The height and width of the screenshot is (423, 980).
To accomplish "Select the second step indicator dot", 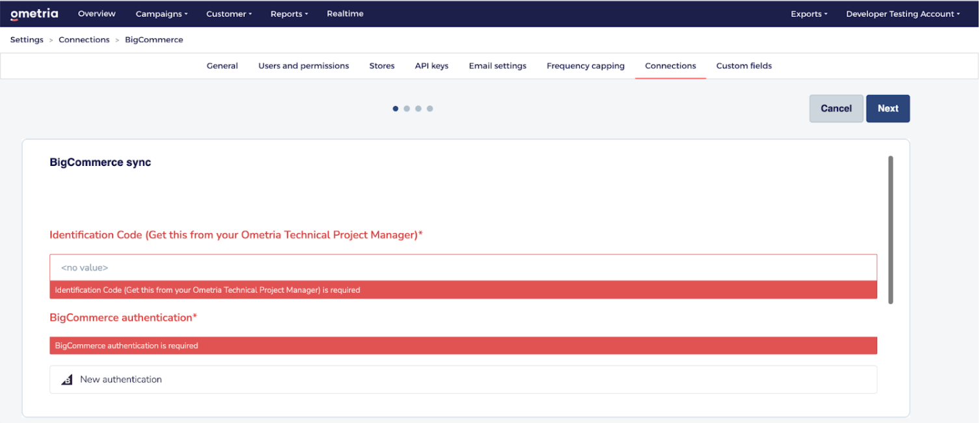I will click(x=407, y=109).
